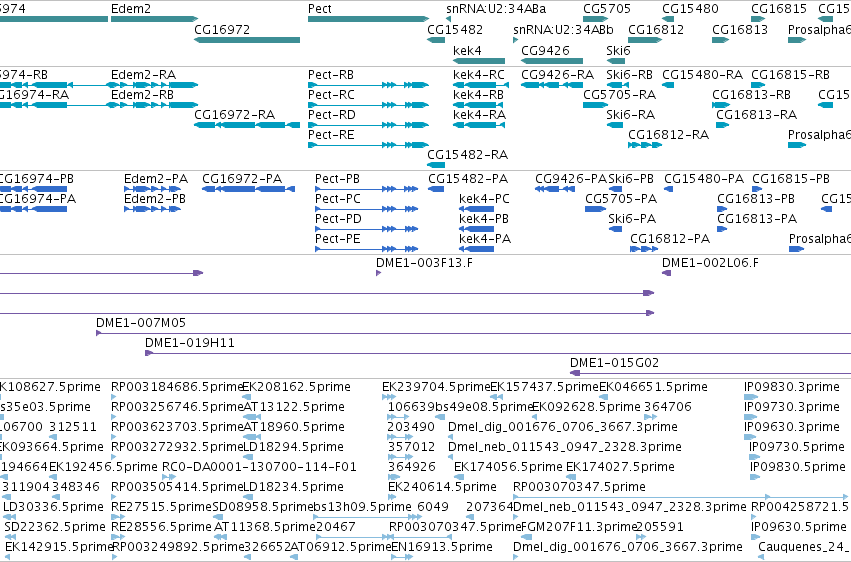Open the Edem2-RA transcript
Image resolution: width=851 pixels, height=562 pixels.
pyautogui.click(x=154, y=85)
